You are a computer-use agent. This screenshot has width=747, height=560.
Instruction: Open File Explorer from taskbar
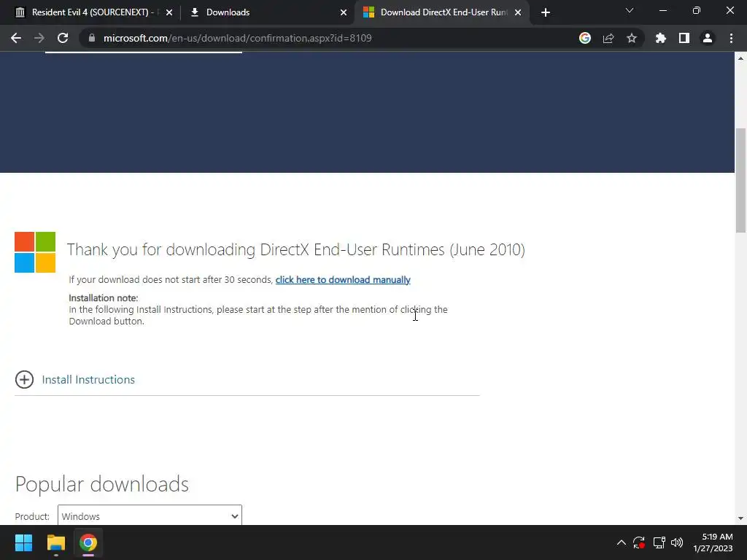[x=55, y=542]
